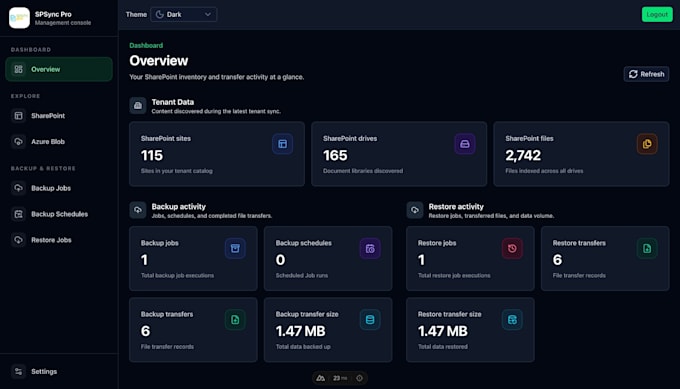Open SharePoint in the Explore section

click(59, 116)
